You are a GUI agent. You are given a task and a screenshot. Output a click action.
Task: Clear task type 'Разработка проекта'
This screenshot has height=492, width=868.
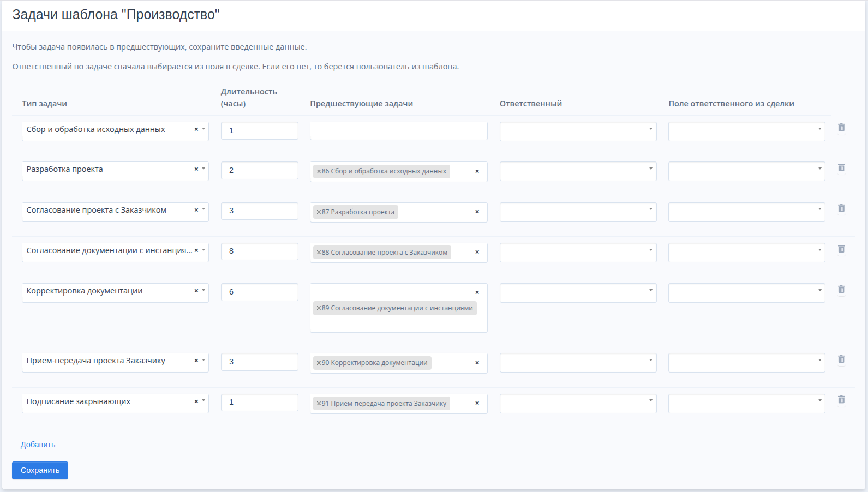(x=196, y=169)
